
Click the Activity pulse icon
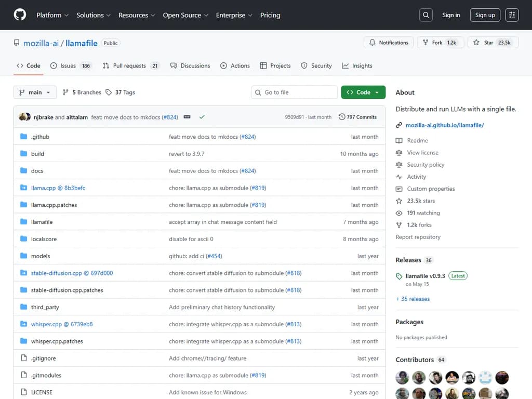coord(399,177)
